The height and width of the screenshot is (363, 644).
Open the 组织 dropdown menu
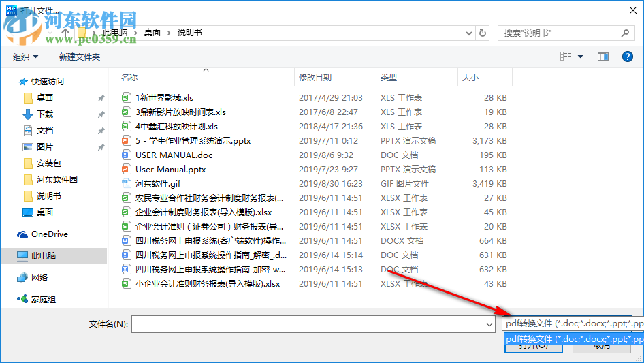click(25, 57)
